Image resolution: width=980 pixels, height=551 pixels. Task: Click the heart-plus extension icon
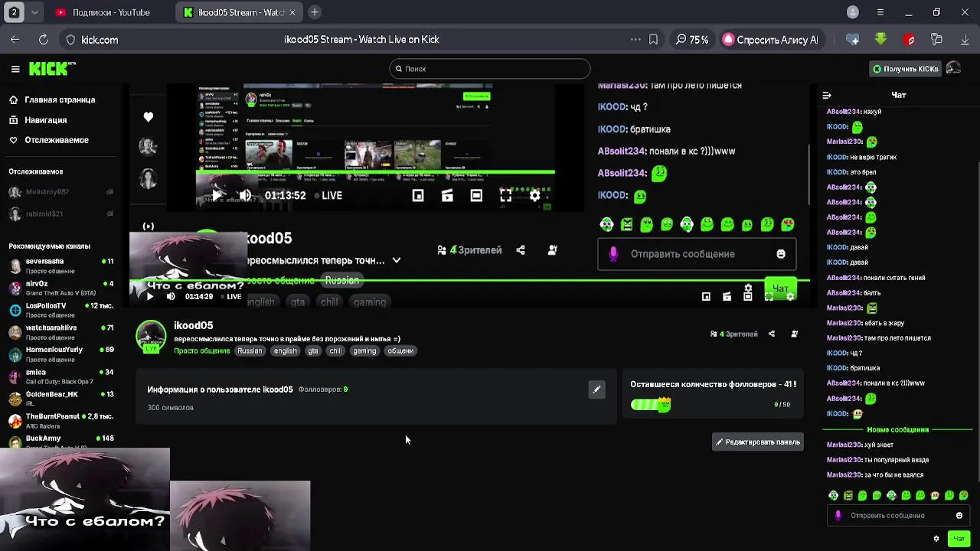(x=852, y=40)
